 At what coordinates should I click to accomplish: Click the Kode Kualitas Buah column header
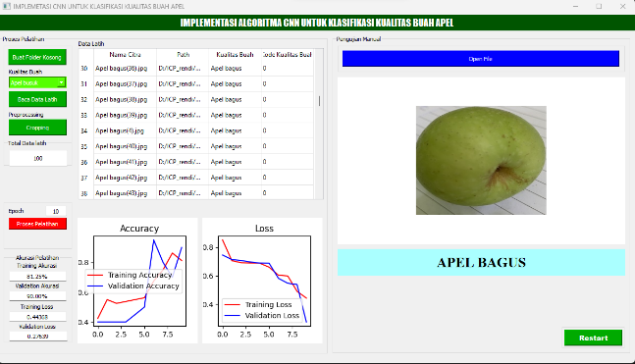[288, 55]
